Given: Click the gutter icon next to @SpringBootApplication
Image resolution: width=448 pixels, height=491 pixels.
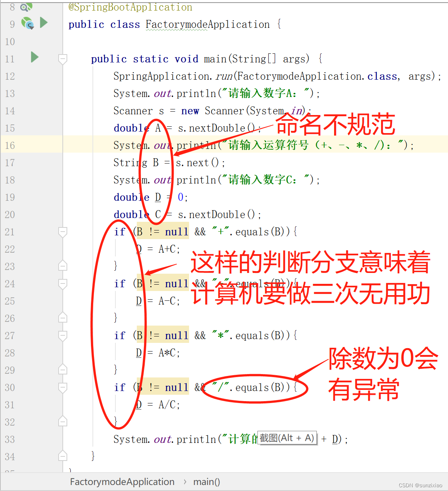Looking at the screenshot, I should (x=26, y=7).
